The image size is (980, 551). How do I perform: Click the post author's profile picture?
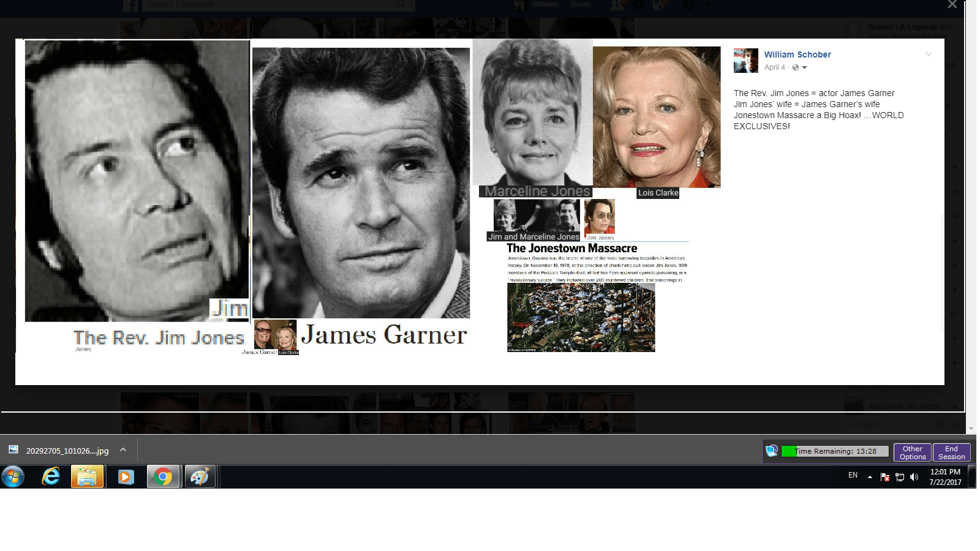pyautogui.click(x=745, y=61)
